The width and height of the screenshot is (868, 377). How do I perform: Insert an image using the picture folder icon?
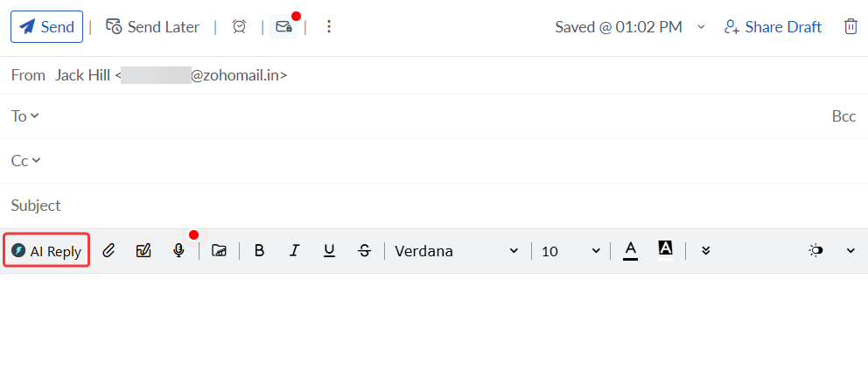click(x=220, y=251)
